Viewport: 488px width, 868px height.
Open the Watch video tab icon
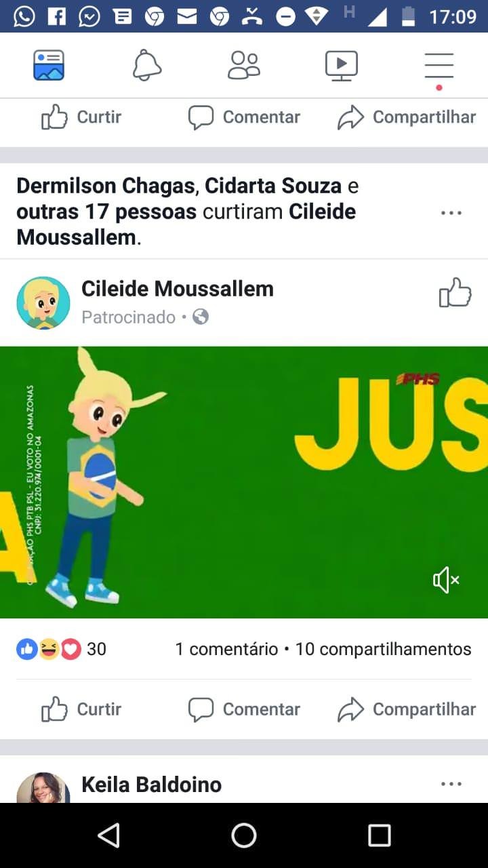tap(342, 65)
